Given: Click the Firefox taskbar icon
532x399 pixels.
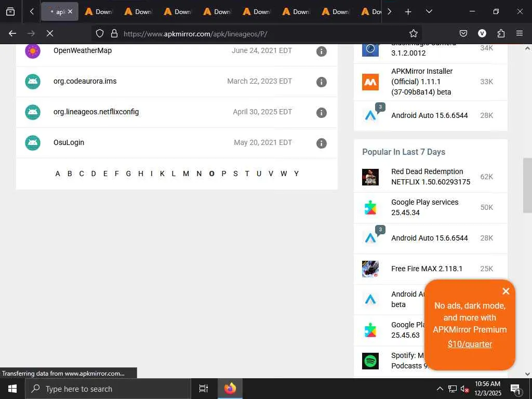Looking at the screenshot, I should (x=230, y=389).
